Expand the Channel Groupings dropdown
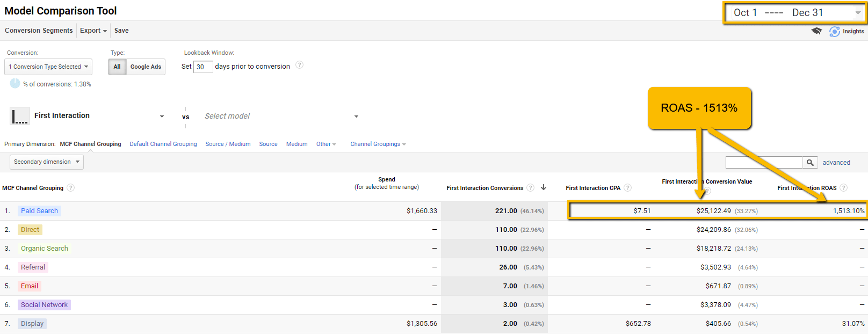This screenshot has width=868, height=335. coord(378,144)
